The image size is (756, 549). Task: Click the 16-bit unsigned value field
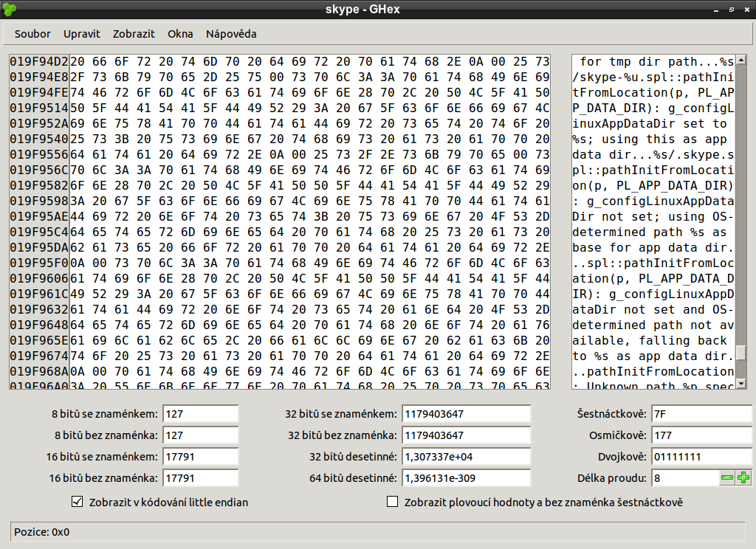pos(201,478)
